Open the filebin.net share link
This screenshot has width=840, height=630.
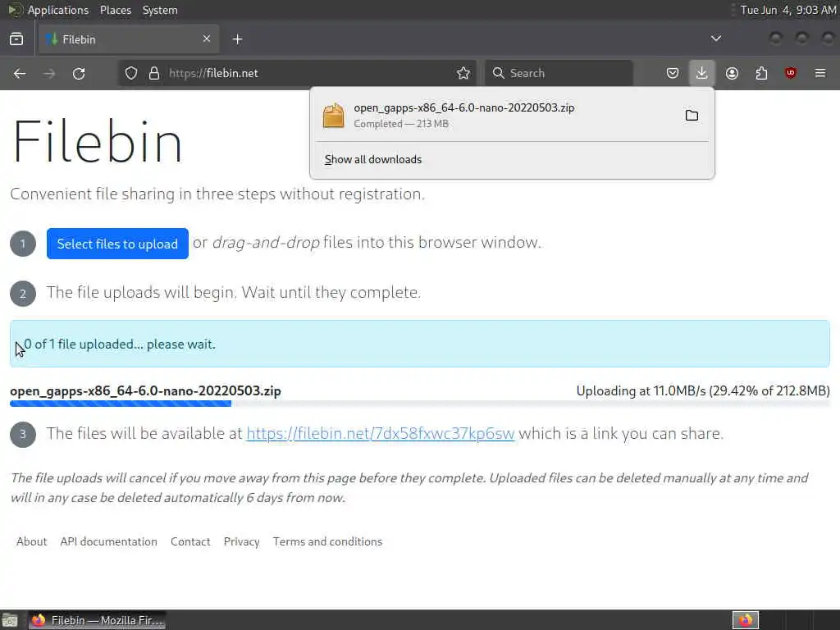[x=381, y=433]
